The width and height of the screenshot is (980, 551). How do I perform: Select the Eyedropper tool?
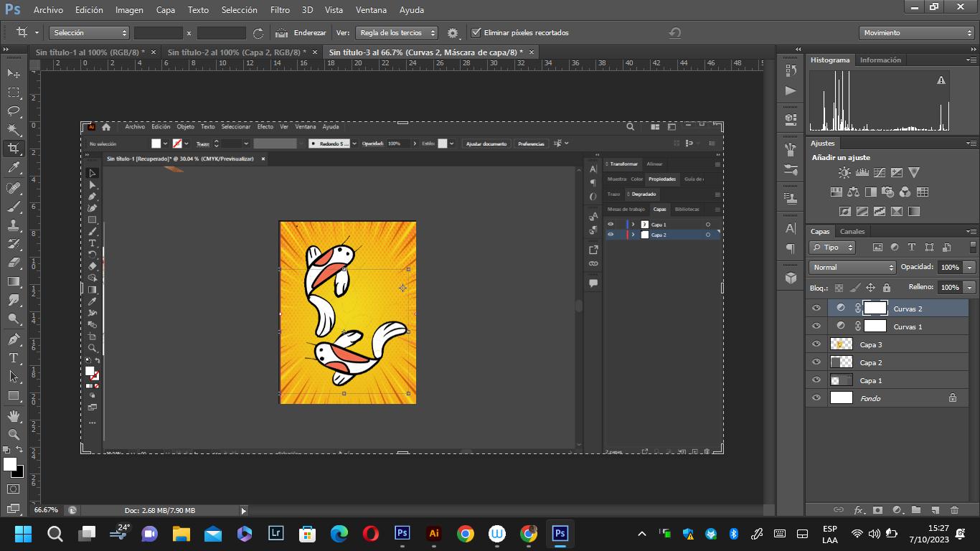(14, 168)
